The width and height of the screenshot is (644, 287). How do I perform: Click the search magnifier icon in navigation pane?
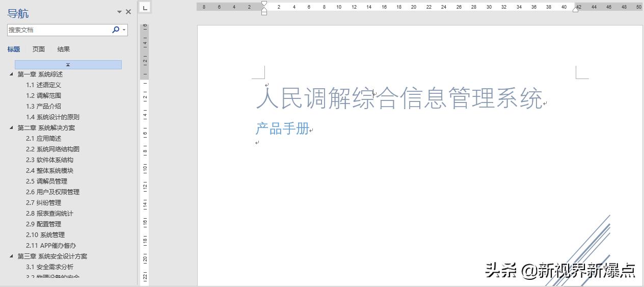click(x=116, y=30)
